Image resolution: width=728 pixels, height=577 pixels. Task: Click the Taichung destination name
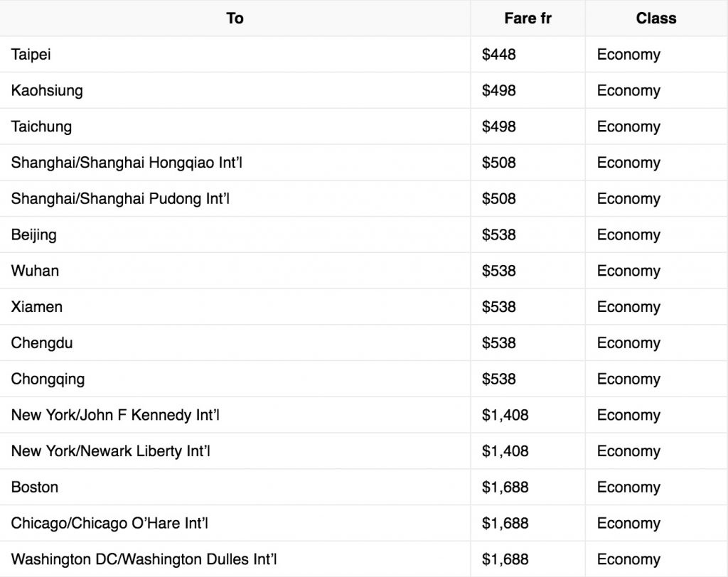(x=41, y=126)
